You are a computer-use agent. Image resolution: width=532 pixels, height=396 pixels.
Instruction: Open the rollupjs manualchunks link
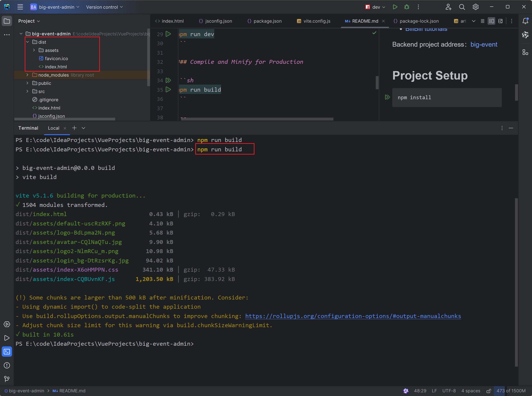[x=353, y=316]
